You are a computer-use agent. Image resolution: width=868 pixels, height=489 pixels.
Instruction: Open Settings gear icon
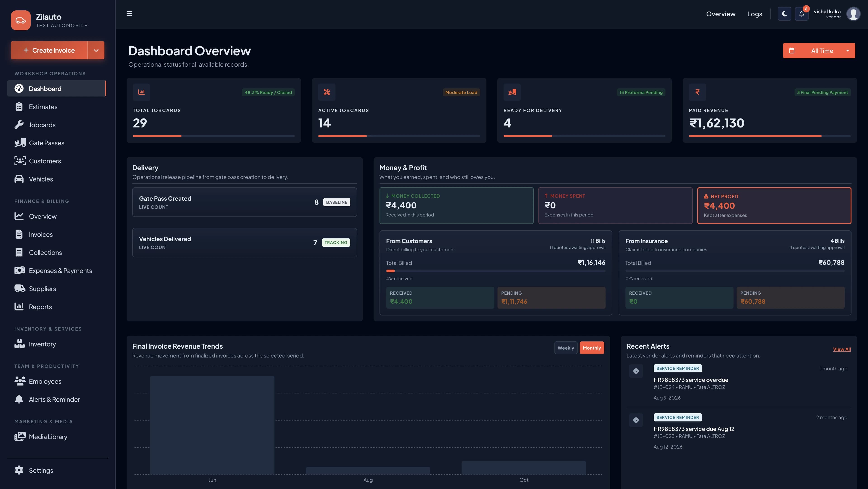tap(19, 470)
